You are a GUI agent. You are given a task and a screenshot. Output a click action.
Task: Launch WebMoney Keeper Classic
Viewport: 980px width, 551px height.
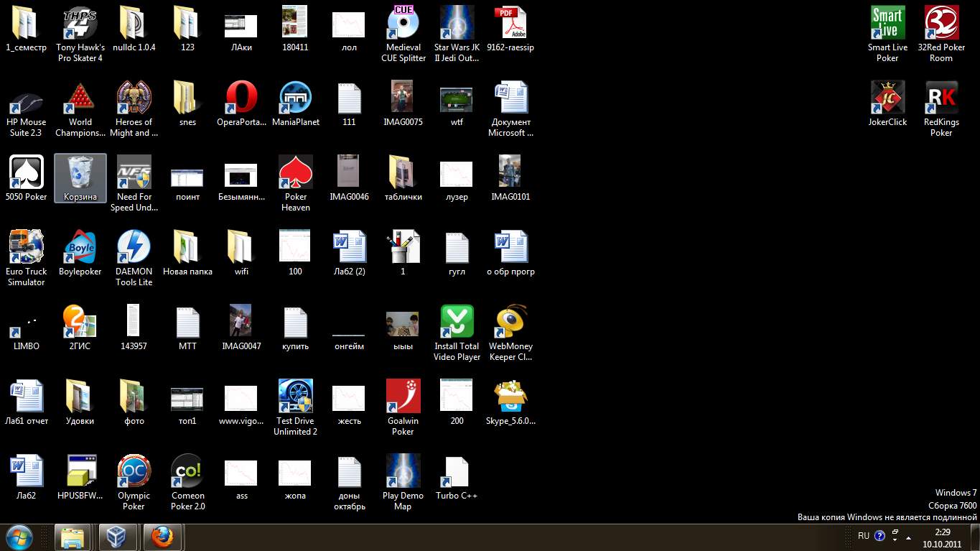click(x=510, y=322)
